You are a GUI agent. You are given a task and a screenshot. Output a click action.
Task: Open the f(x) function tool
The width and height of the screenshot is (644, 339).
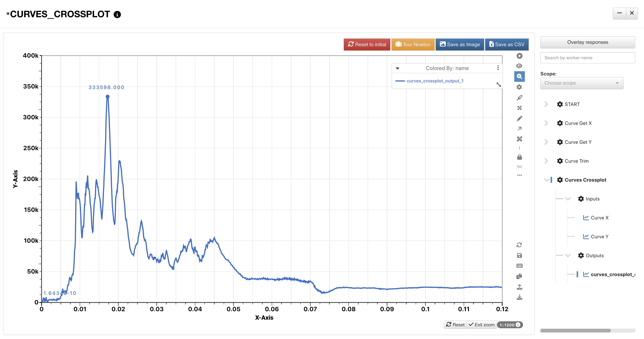(x=519, y=166)
